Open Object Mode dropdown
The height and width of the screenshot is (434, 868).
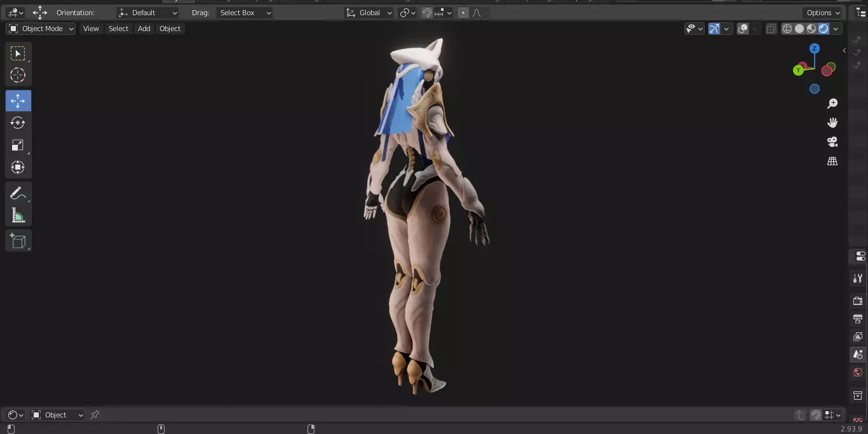[x=41, y=29]
